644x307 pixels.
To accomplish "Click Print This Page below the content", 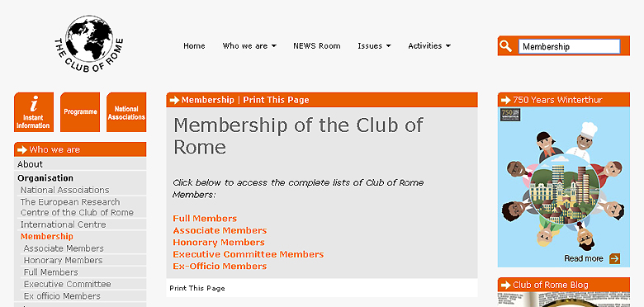I will coord(197,289).
